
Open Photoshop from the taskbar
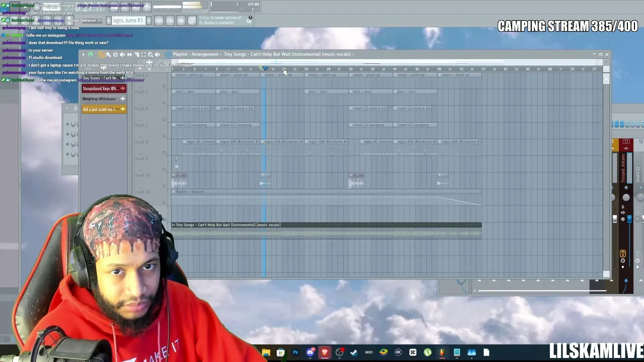295,352
